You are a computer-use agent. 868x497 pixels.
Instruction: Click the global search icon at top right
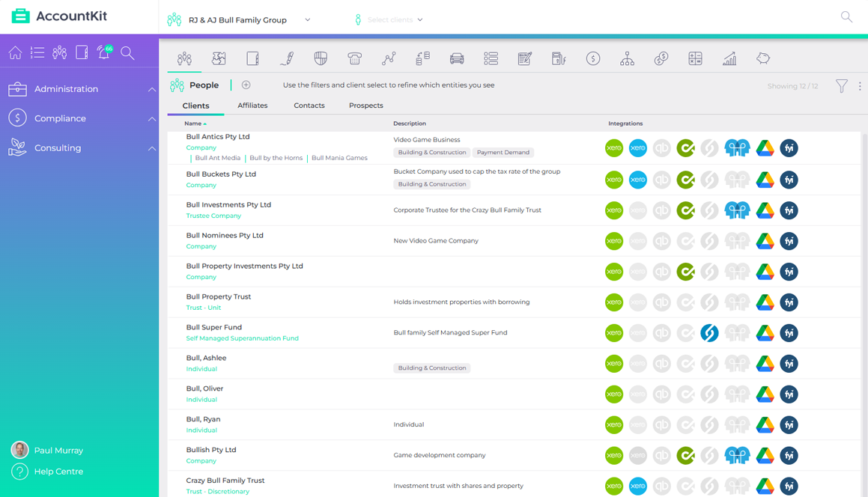(846, 16)
